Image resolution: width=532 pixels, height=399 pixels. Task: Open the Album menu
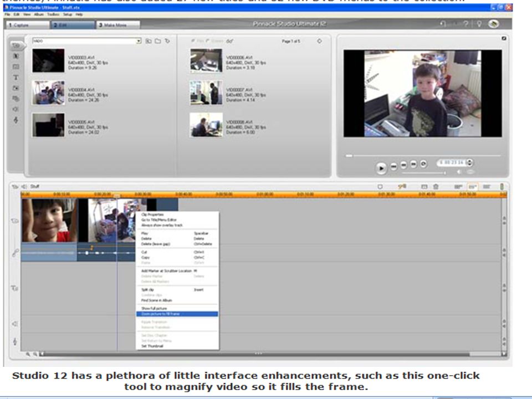[x=39, y=14]
